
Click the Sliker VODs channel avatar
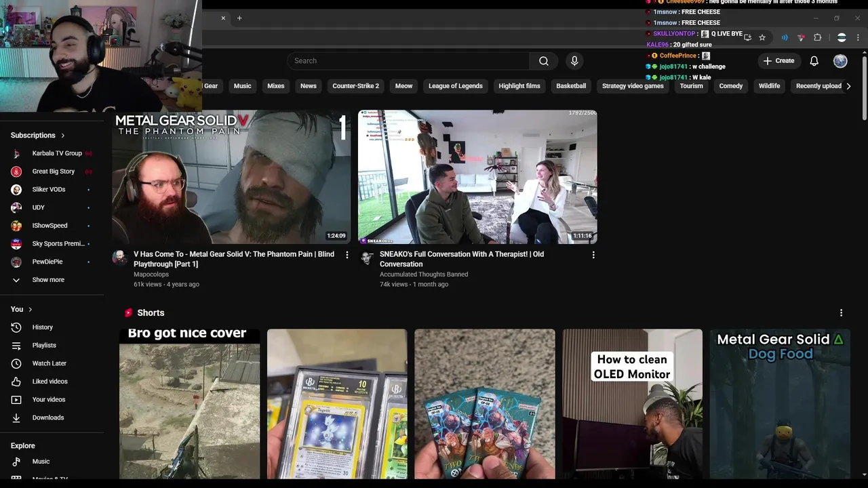(16, 190)
